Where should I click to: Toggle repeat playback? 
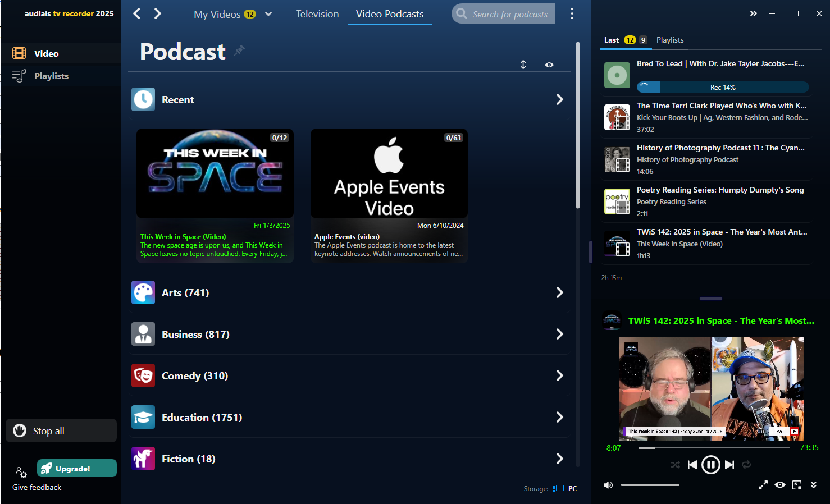746,465
